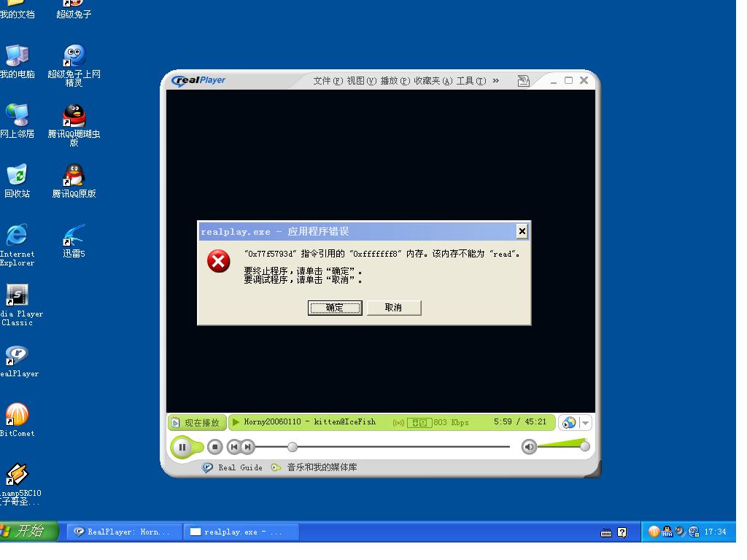
Task: Open the 现在播放 tab
Action: coord(196,422)
